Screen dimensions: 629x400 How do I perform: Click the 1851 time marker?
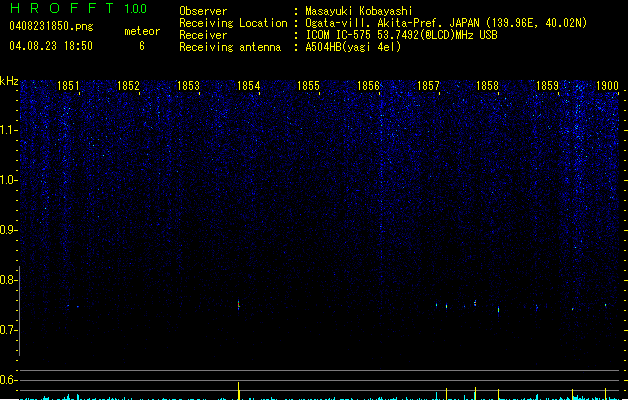point(68,86)
